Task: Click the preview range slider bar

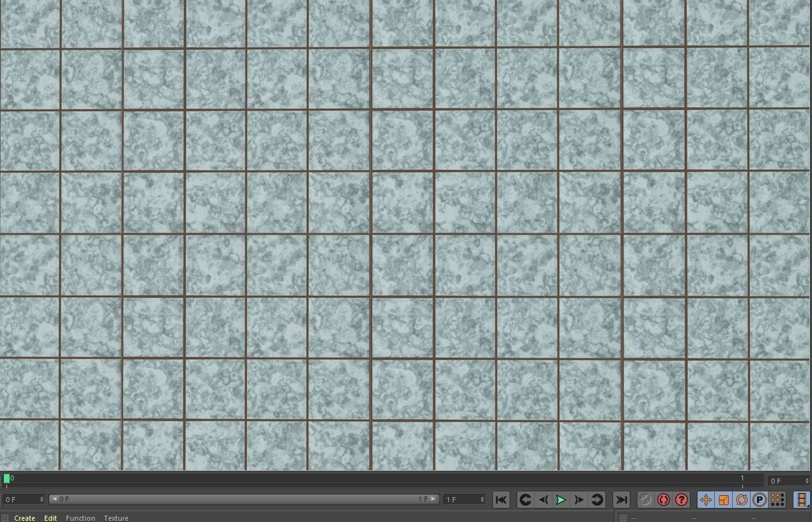Action: coord(244,499)
